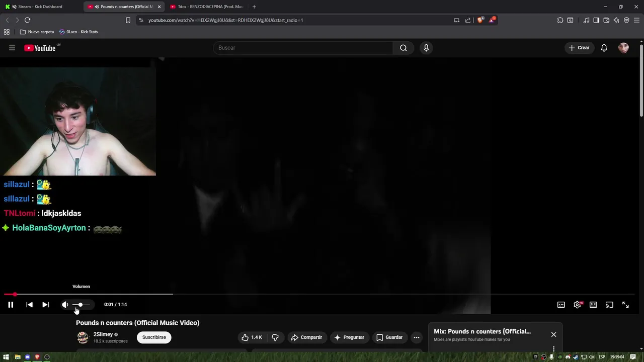Open more actions three-dot menu
The height and width of the screenshot is (362, 644).
coord(417,337)
